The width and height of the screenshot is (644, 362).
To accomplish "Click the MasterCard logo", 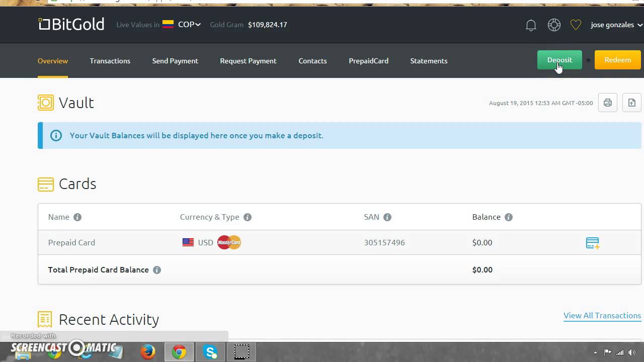I will [229, 242].
